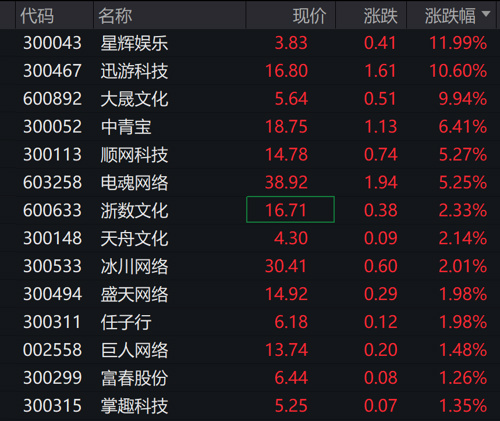Click the highlighted 16.71 price cell
Image resolution: width=500 pixels, height=421 pixels.
(x=290, y=210)
